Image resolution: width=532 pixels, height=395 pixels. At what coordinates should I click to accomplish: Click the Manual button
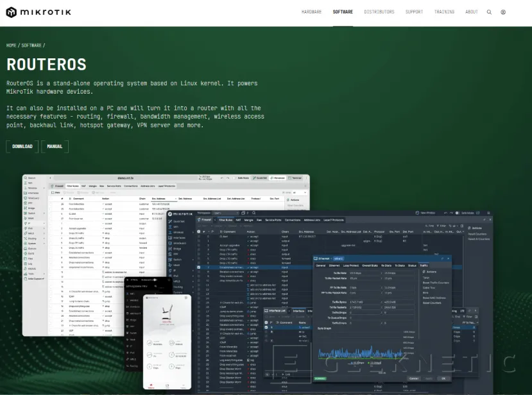(55, 146)
